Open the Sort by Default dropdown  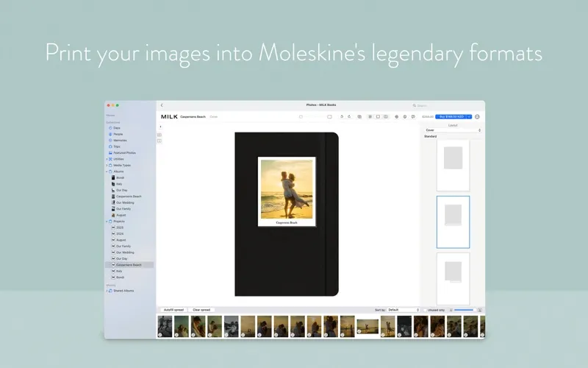click(404, 310)
